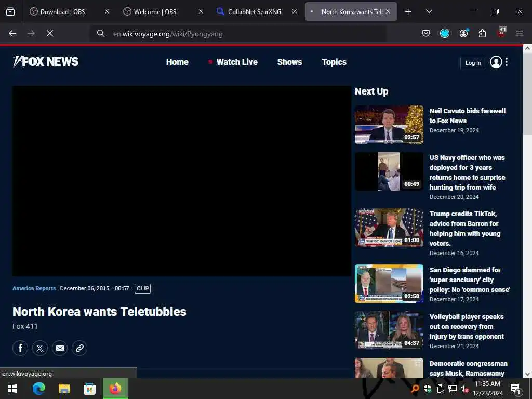Click the red extension badge showing 31
The width and height of the screenshot is (532, 399).
click(x=501, y=32)
